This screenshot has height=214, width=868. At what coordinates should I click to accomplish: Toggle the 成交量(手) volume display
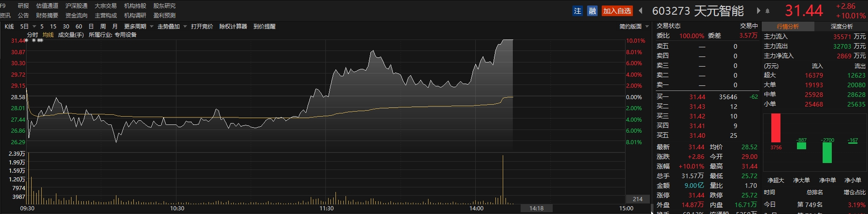tap(71, 35)
